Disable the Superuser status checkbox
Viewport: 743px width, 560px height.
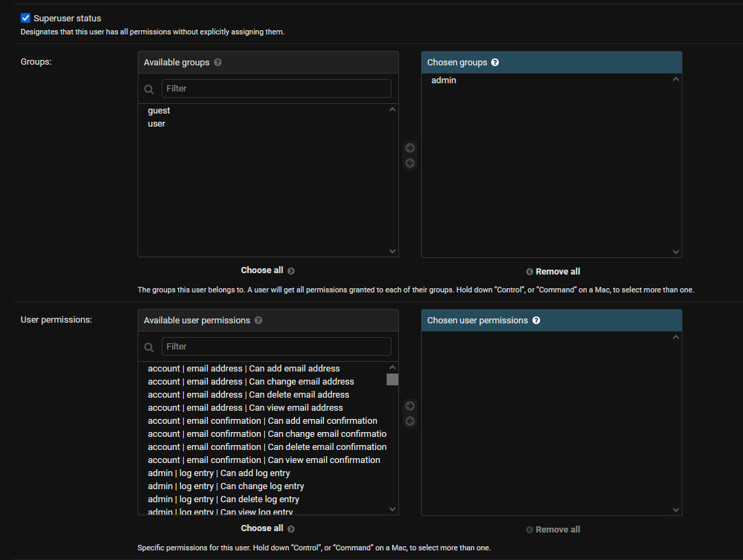[25, 18]
